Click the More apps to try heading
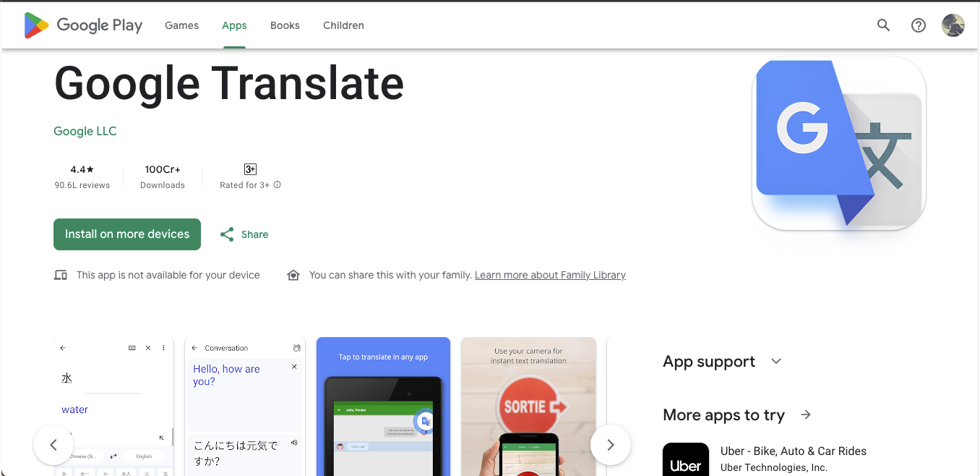The height and width of the screenshot is (476, 980). click(x=723, y=415)
